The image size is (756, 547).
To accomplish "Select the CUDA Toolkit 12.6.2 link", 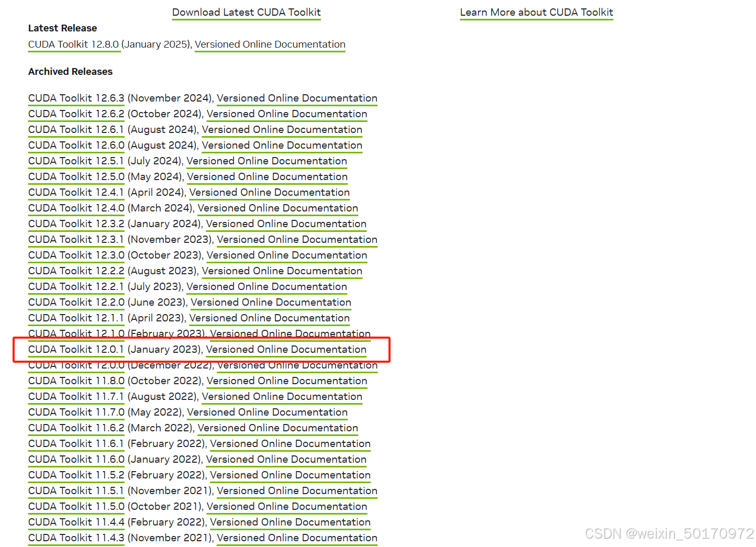I will point(76,114).
